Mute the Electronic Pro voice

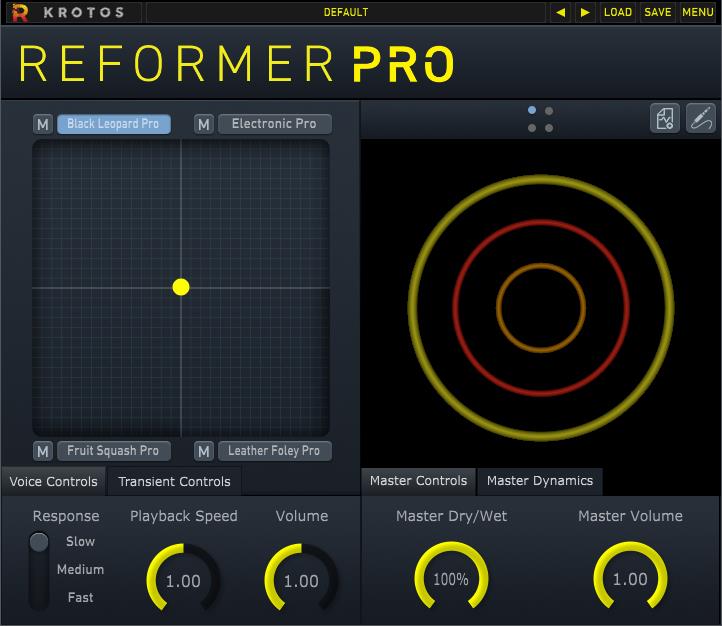tap(204, 124)
